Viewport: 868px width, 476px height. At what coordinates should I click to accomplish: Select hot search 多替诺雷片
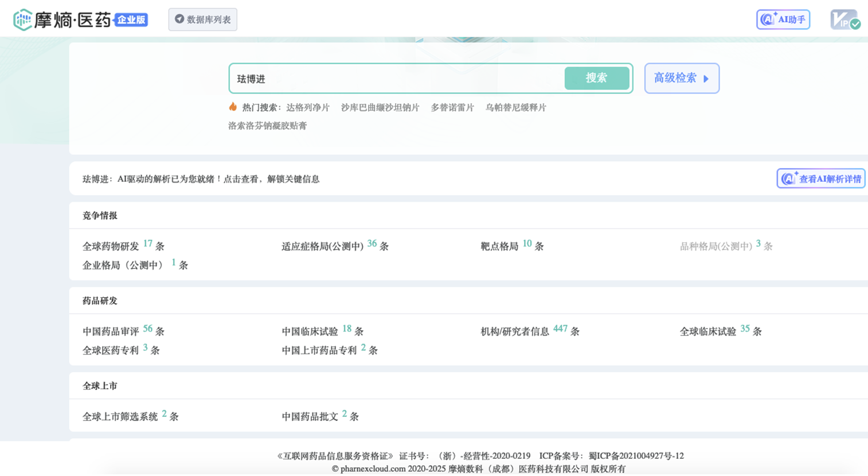point(452,108)
